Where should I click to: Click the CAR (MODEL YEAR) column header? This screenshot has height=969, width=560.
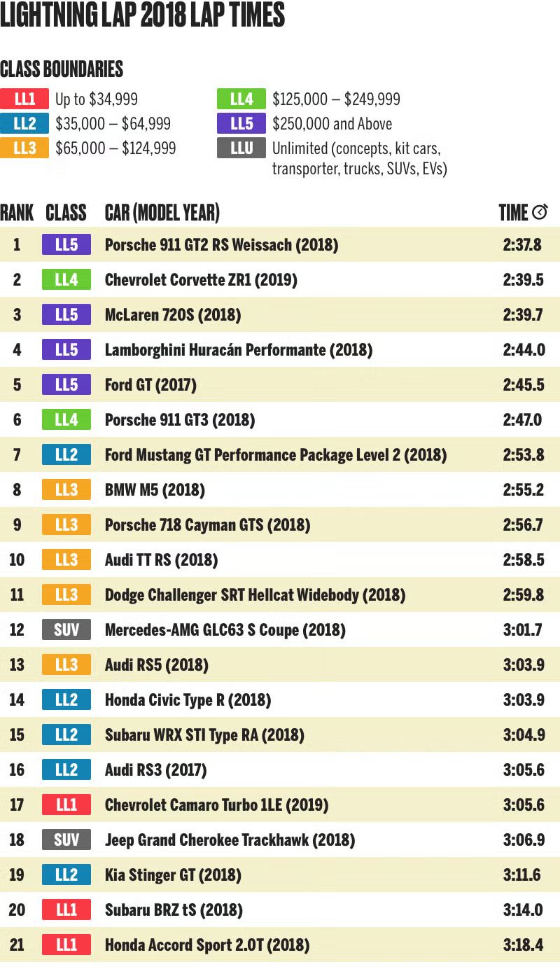pyautogui.click(x=162, y=213)
